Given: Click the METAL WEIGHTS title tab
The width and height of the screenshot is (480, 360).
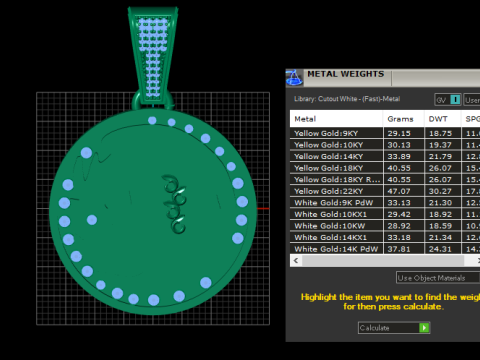Looking at the screenshot, I should pyautogui.click(x=346, y=74).
